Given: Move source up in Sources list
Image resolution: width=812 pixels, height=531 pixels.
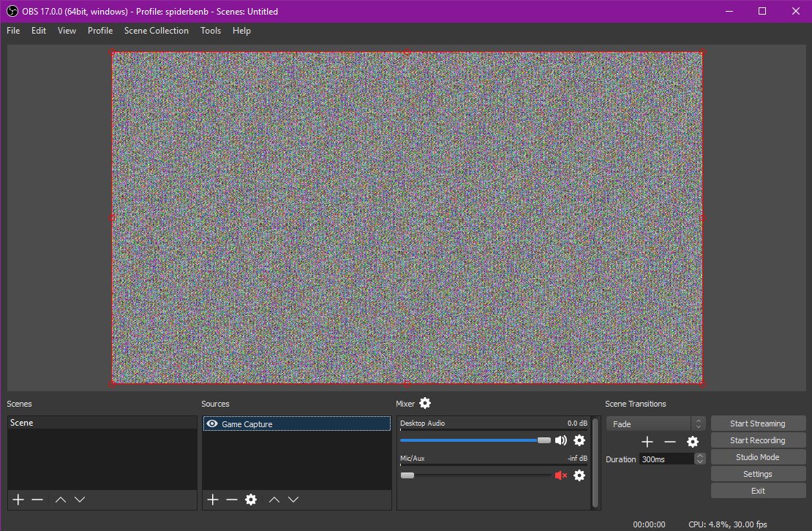Looking at the screenshot, I should 274,500.
